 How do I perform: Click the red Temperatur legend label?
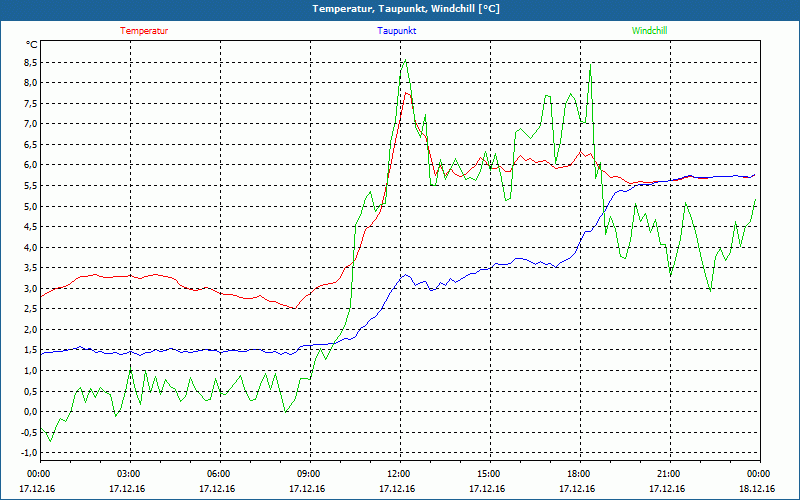click(x=144, y=31)
